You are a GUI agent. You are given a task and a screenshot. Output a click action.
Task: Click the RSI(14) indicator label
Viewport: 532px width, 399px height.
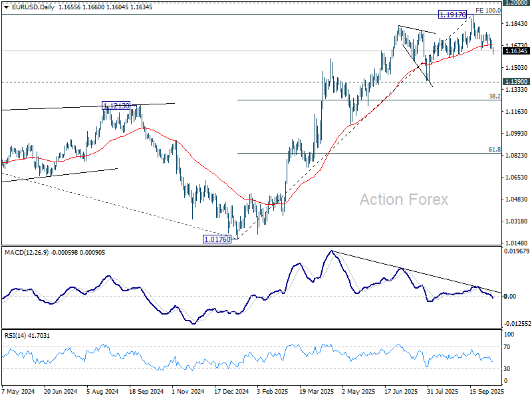pyautogui.click(x=15, y=336)
